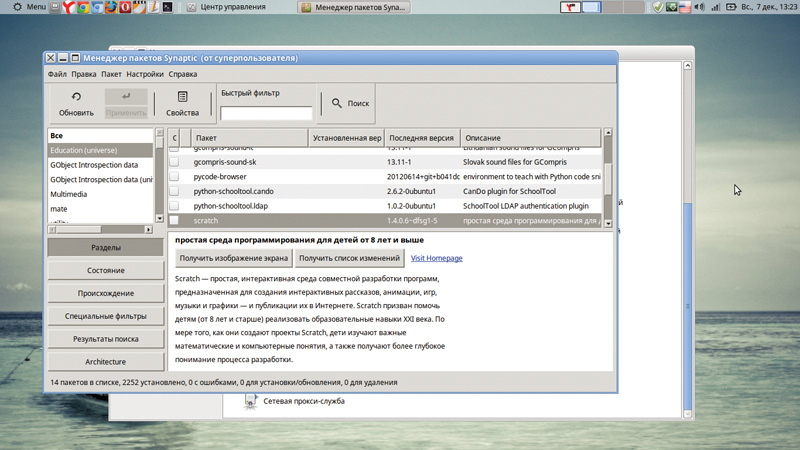Click the volume speaker tray icon

pos(700,7)
